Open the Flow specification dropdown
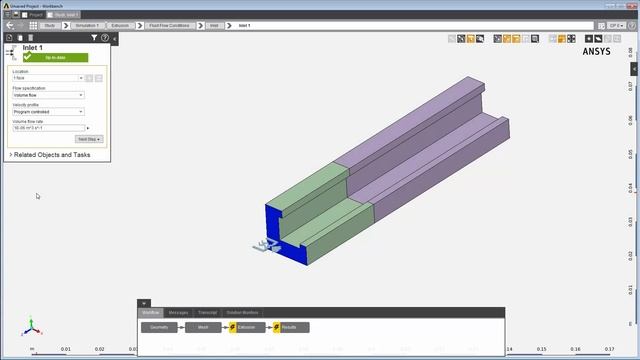This screenshot has width=640, height=360. click(48, 95)
